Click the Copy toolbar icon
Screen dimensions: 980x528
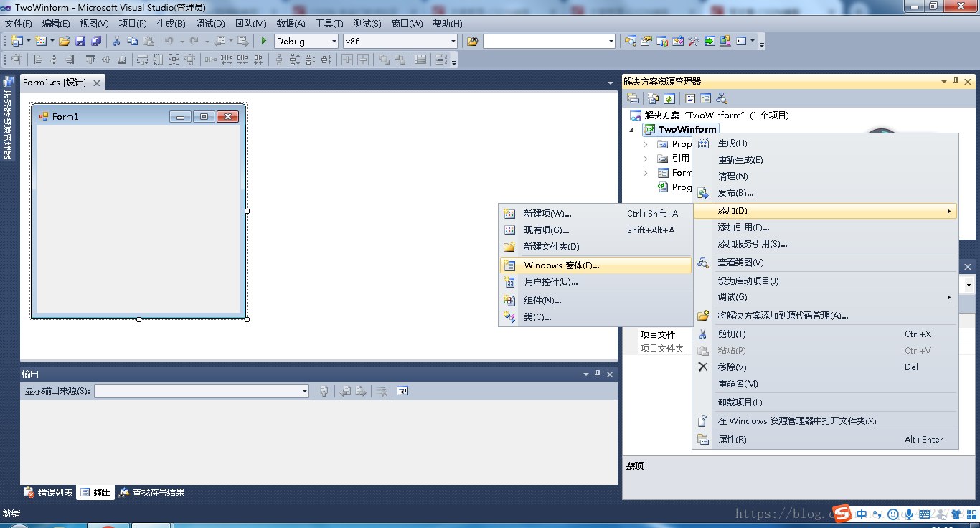[133, 41]
